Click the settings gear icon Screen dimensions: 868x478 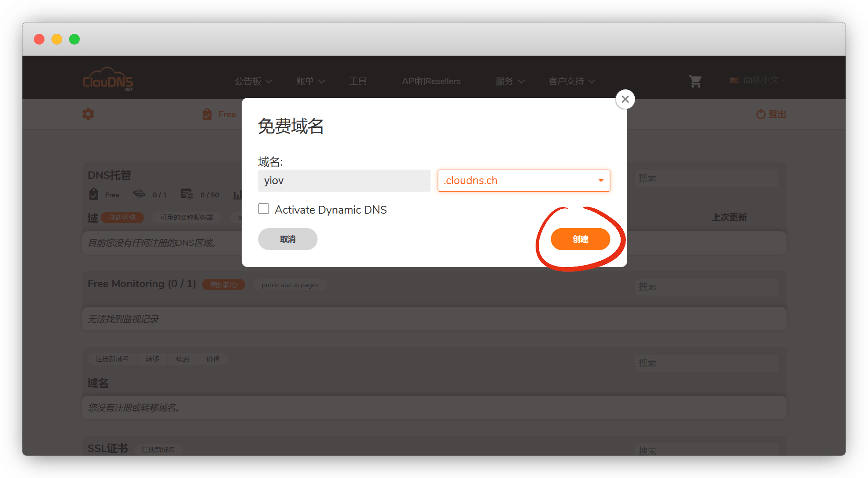coord(88,114)
